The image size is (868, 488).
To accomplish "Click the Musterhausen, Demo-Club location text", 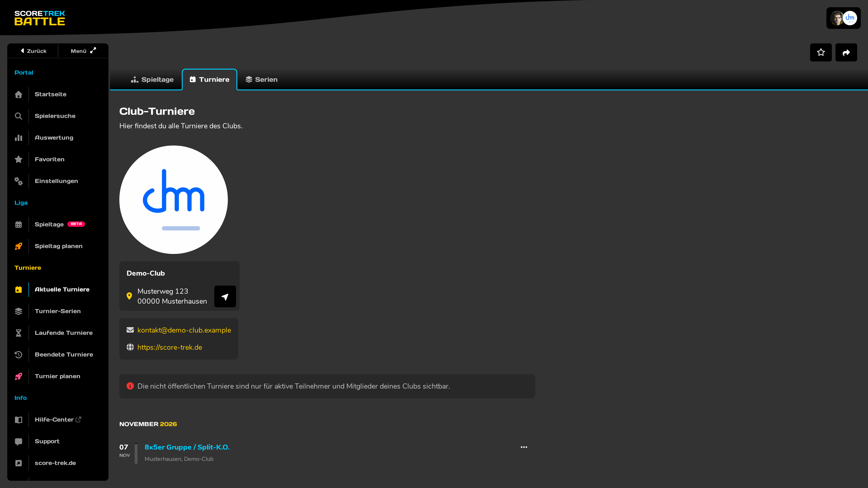I will coord(179,459).
